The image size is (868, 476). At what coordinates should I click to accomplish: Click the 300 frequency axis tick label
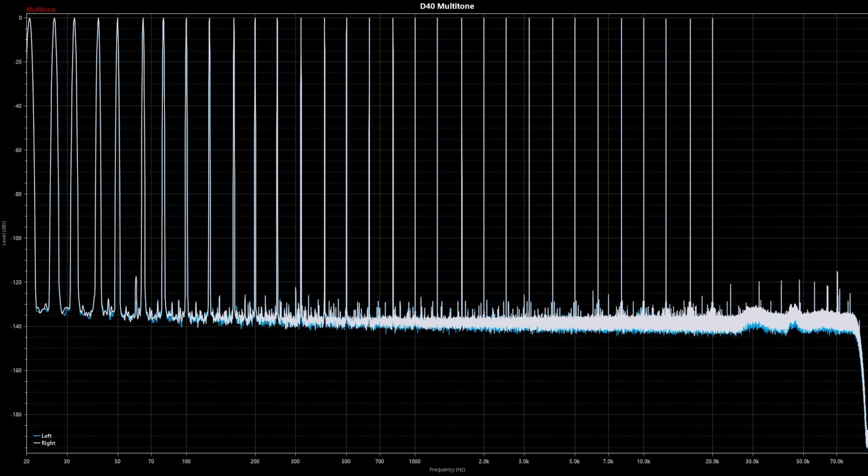(x=295, y=462)
